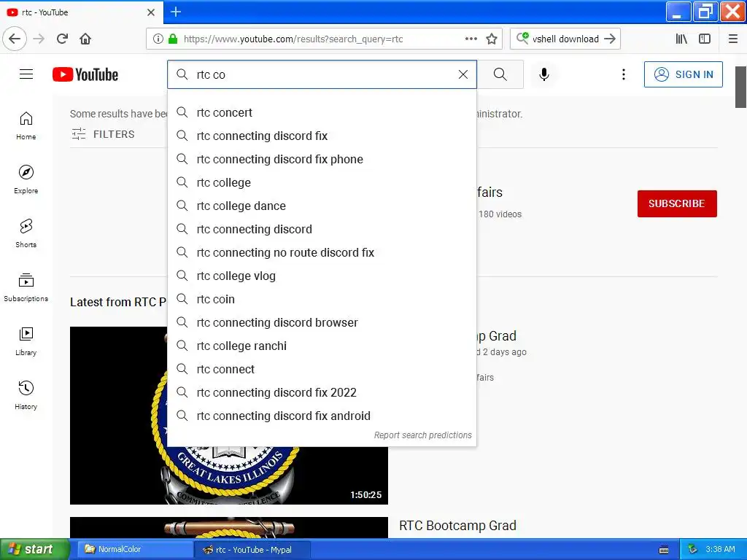747x560 pixels.
Task: Open the FILTERS options
Action: pyautogui.click(x=103, y=134)
